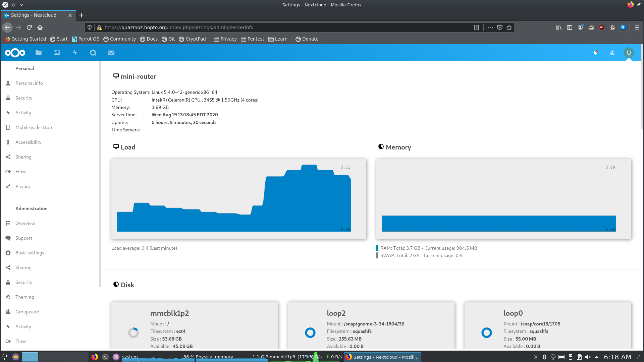
Task: Click the tracking protection shield icon
Action: (x=90, y=27)
